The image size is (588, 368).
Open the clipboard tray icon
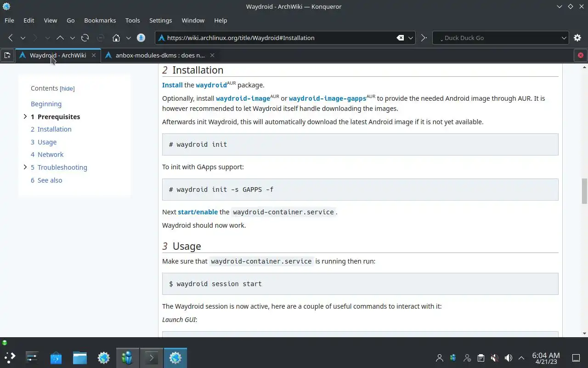pos(481,358)
